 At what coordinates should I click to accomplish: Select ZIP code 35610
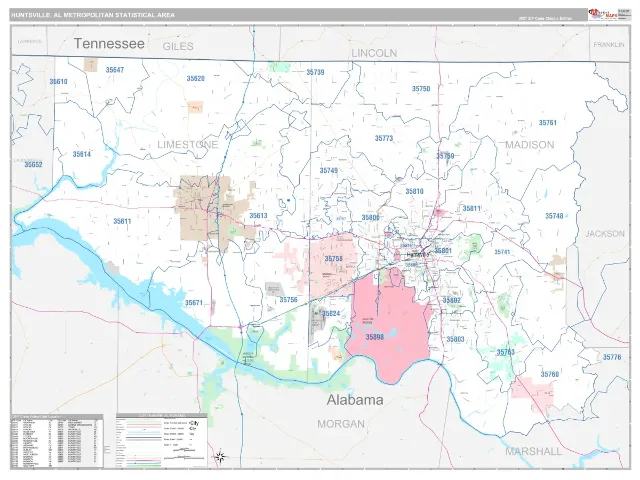tap(58, 82)
